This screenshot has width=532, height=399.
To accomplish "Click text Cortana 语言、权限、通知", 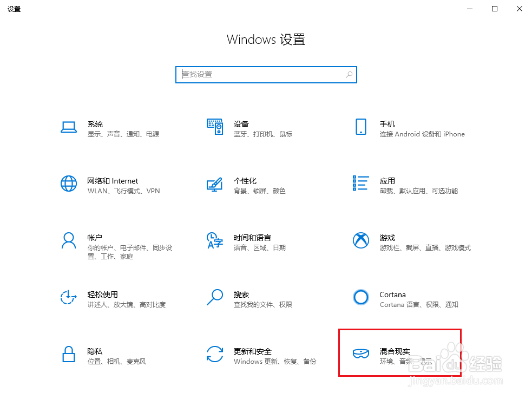I will pyautogui.click(x=419, y=305).
